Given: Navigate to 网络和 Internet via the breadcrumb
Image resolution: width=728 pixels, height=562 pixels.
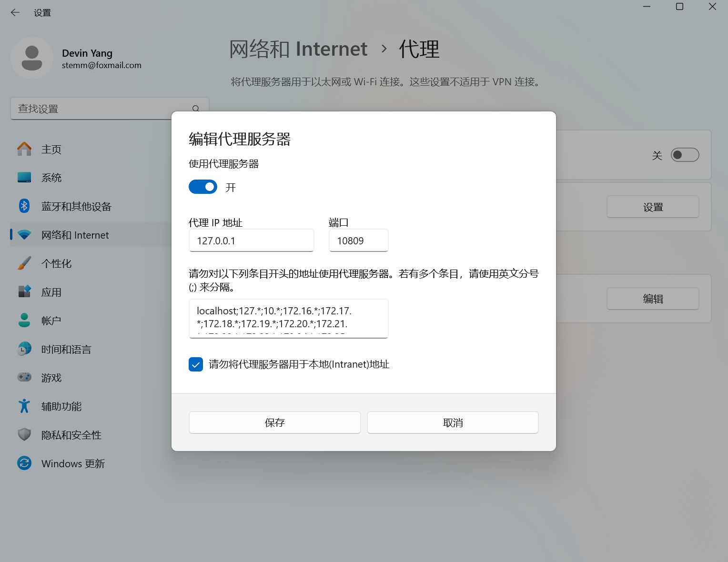Looking at the screenshot, I should [298, 49].
